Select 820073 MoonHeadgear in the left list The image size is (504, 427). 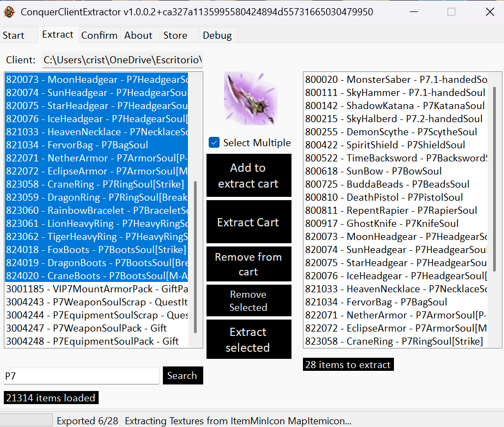coord(96,80)
